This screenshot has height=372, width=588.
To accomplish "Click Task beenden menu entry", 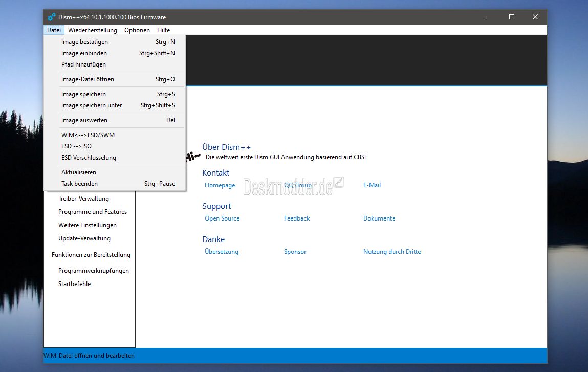I will 115,183.
